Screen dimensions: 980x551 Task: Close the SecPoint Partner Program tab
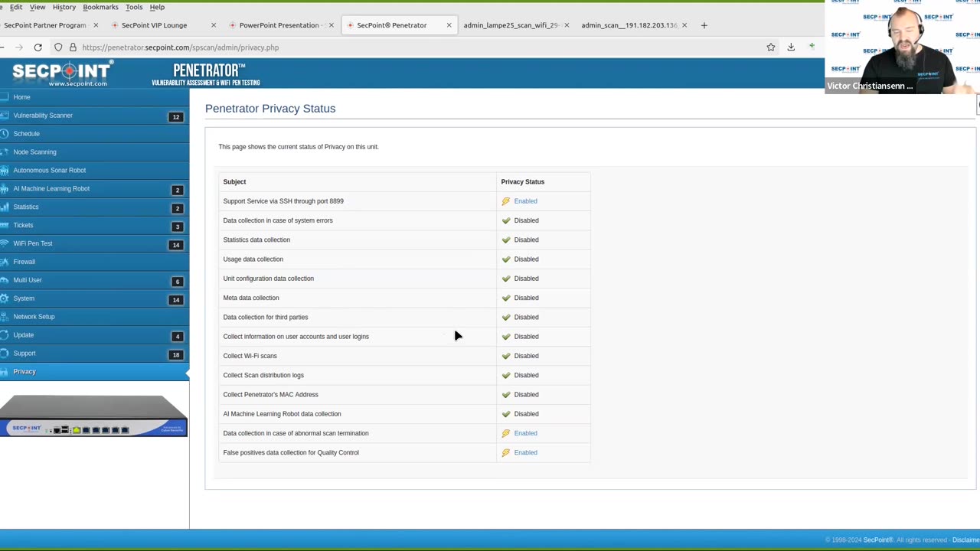click(x=95, y=25)
